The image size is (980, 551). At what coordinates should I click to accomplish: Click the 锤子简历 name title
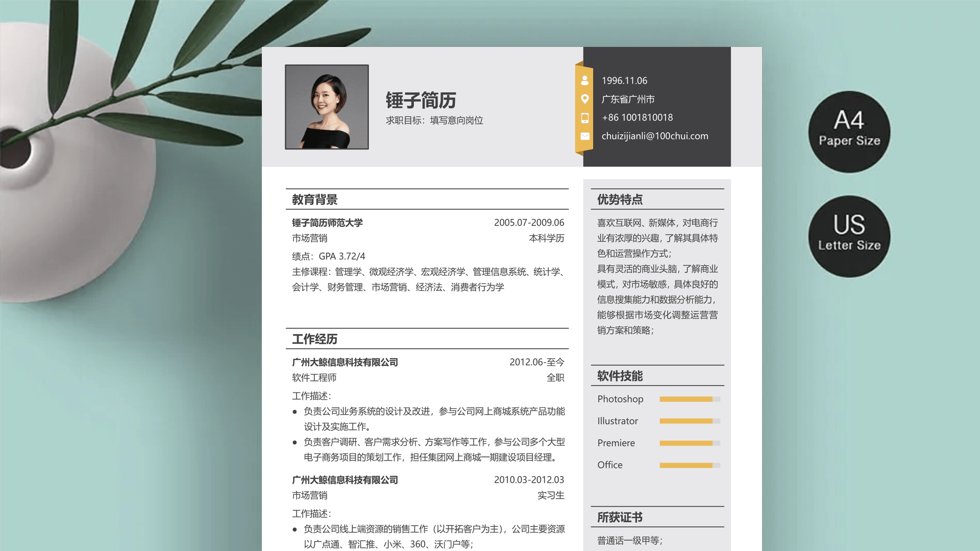(x=421, y=101)
